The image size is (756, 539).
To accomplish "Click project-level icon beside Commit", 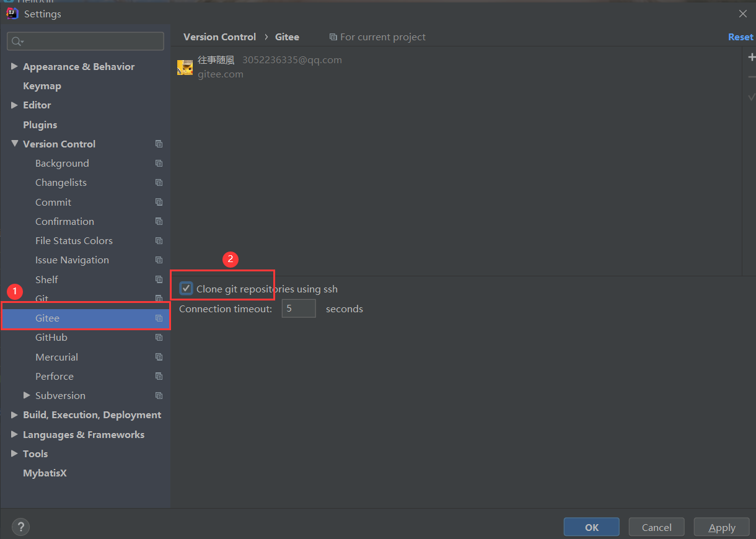I will [159, 202].
